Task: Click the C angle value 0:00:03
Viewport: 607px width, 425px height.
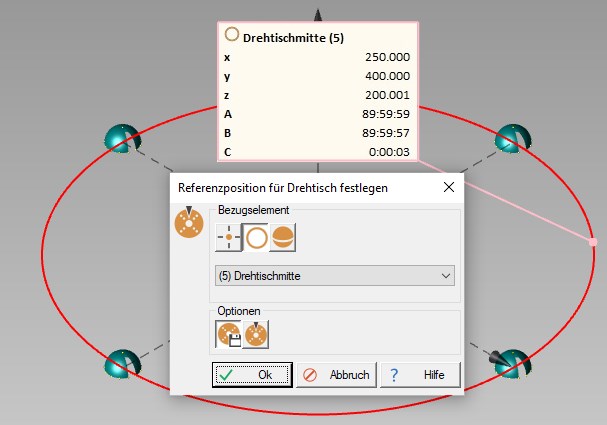Action: [389, 152]
